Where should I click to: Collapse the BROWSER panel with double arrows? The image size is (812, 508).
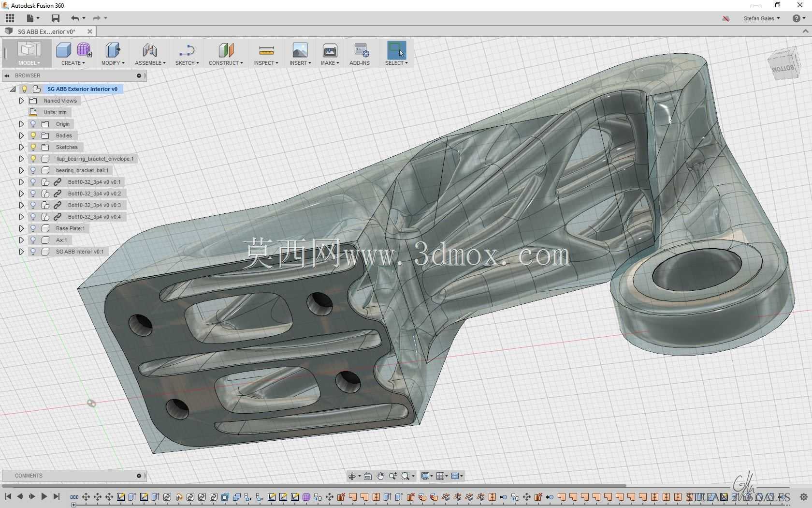pyautogui.click(x=7, y=75)
